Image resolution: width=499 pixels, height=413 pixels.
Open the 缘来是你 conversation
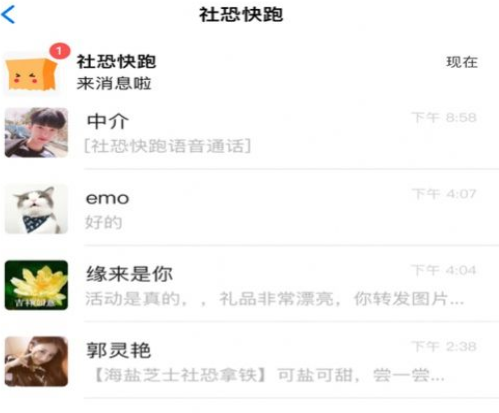249,285
